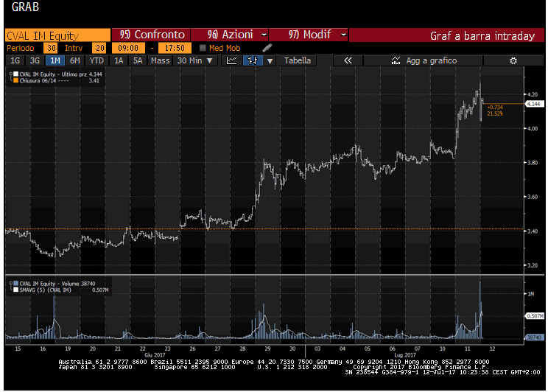Image resolution: width=548 pixels, height=392 pixels.
Task: Click the 4.20 axis label
Action: [533, 94]
